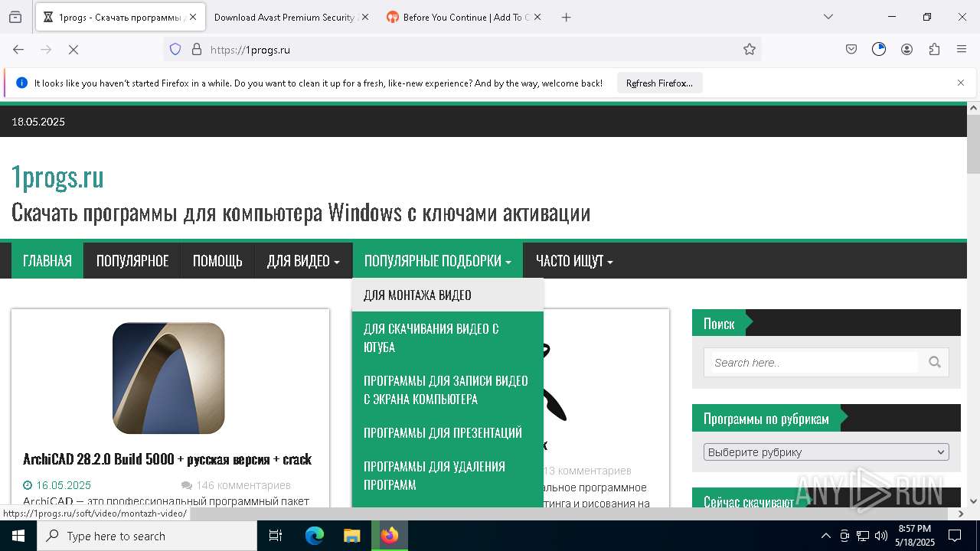Close the 1progs tab
The width and height of the screenshot is (980, 551).
[x=193, y=17]
